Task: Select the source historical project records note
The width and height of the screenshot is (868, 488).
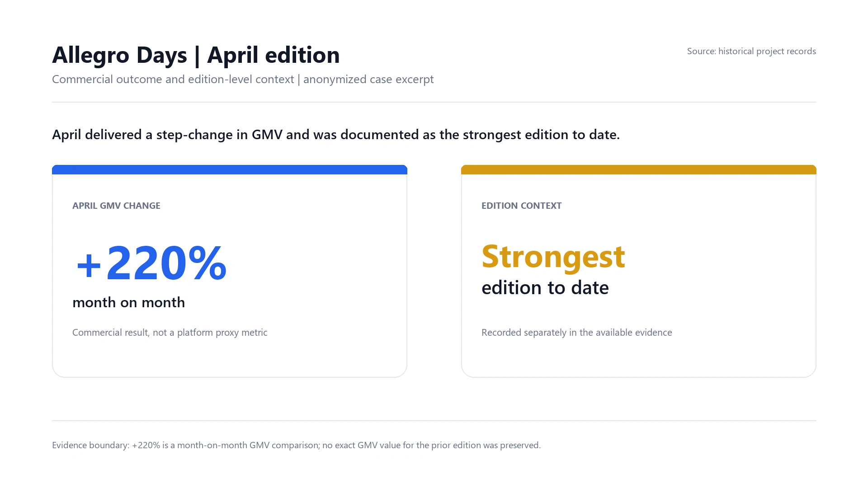Action: click(x=751, y=52)
